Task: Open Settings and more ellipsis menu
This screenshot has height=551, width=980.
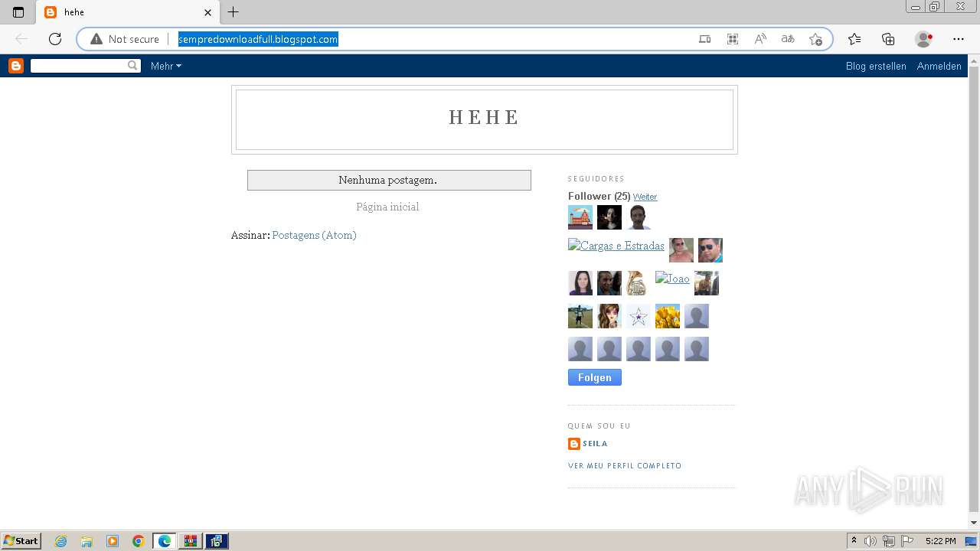Action: tap(959, 39)
